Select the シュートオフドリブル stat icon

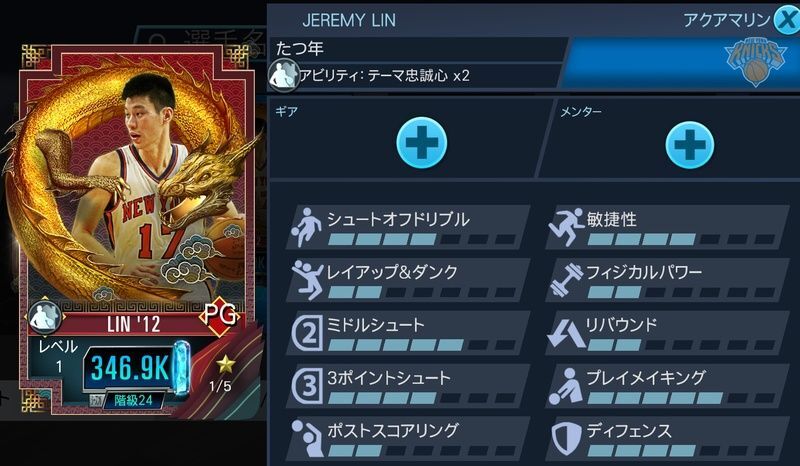tap(306, 228)
